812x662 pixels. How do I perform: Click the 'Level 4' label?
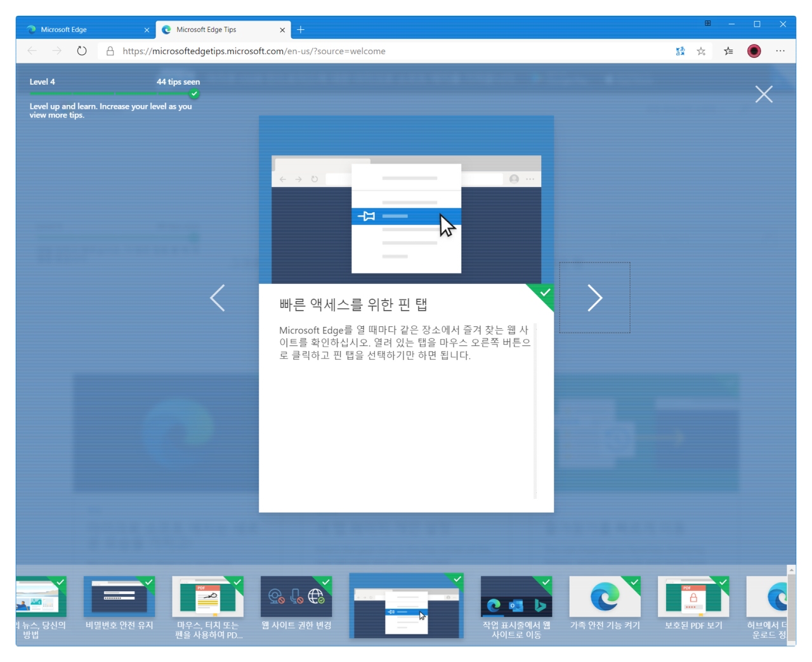(43, 82)
